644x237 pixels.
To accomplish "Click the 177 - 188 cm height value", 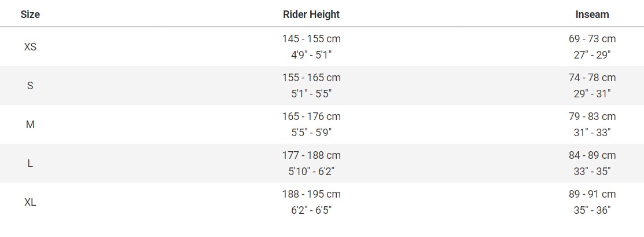I will click(311, 155).
